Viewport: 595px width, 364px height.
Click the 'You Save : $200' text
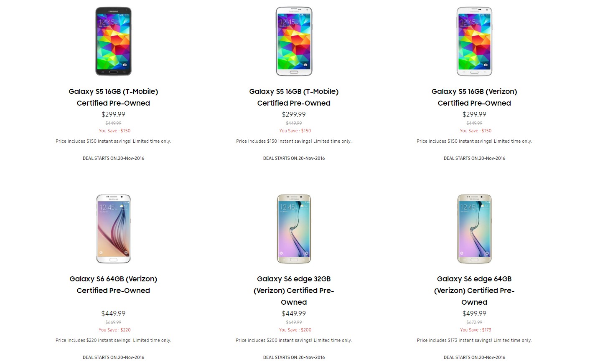pyautogui.click(x=295, y=330)
